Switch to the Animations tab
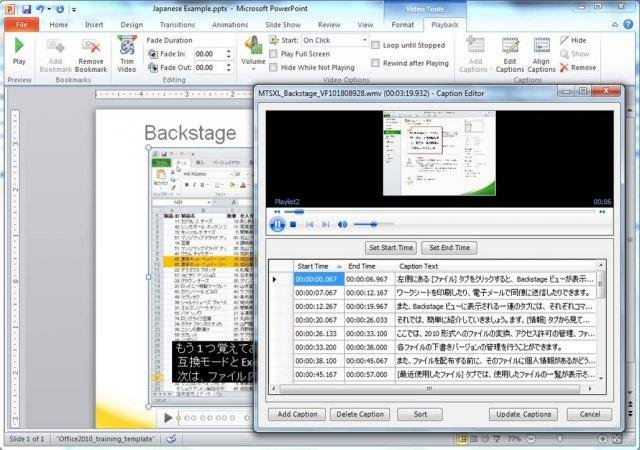The height and width of the screenshot is (450, 640). [230, 25]
